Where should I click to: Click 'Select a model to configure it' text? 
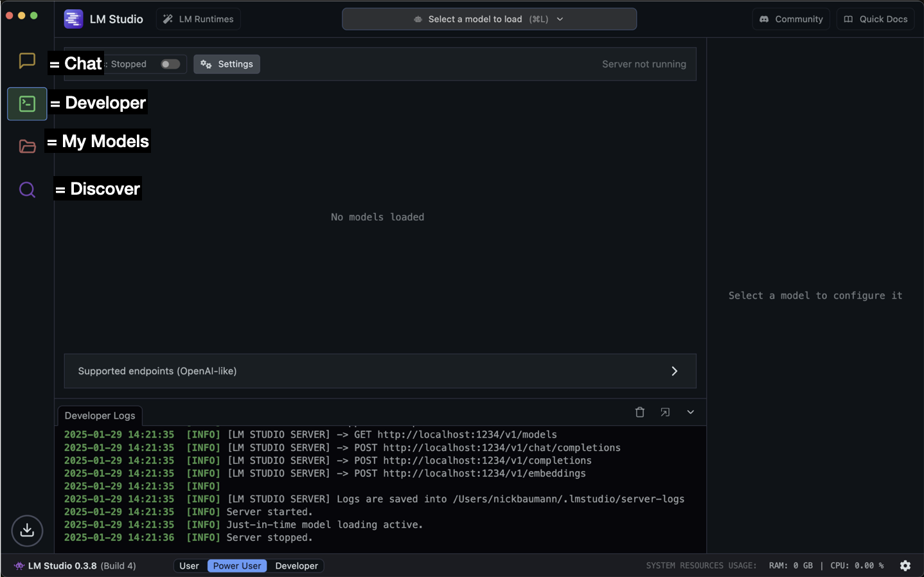pos(815,296)
